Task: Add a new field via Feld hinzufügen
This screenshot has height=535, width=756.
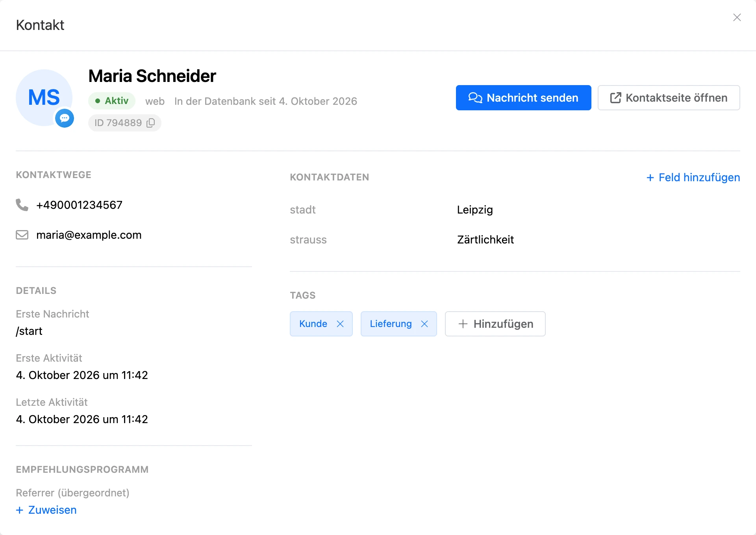Action: [693, 177]
